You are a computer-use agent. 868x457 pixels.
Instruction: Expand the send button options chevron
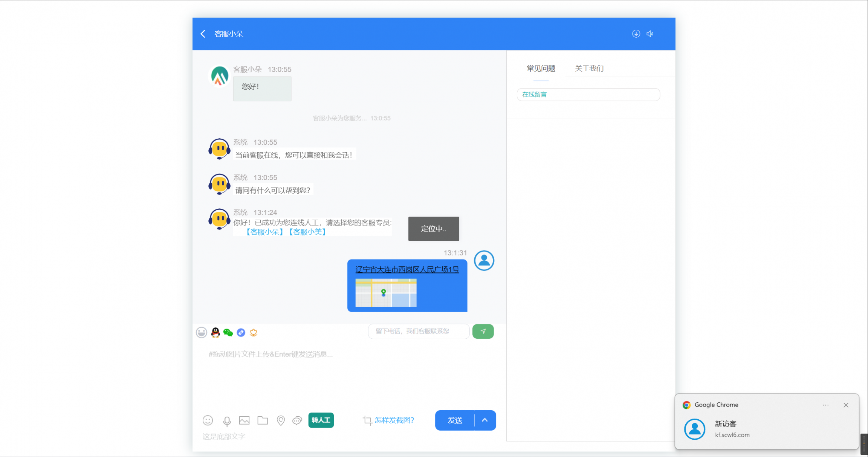484,420
